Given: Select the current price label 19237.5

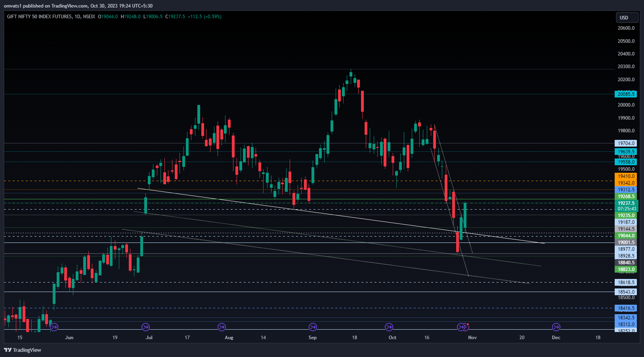Looking at the screenshot, I should (x=626, y=203).
